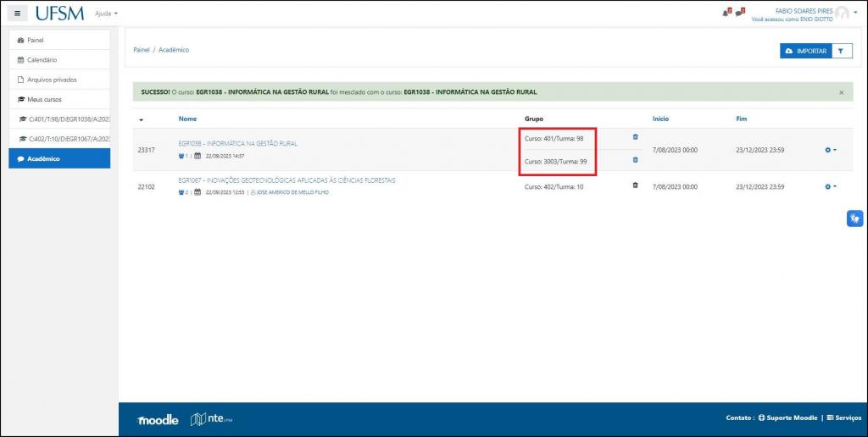Viewport: 868px width, 437px height.
Task: Delete group Curso: 401/Turma: 98 with trash icon
Action: [x=635, y=137]
